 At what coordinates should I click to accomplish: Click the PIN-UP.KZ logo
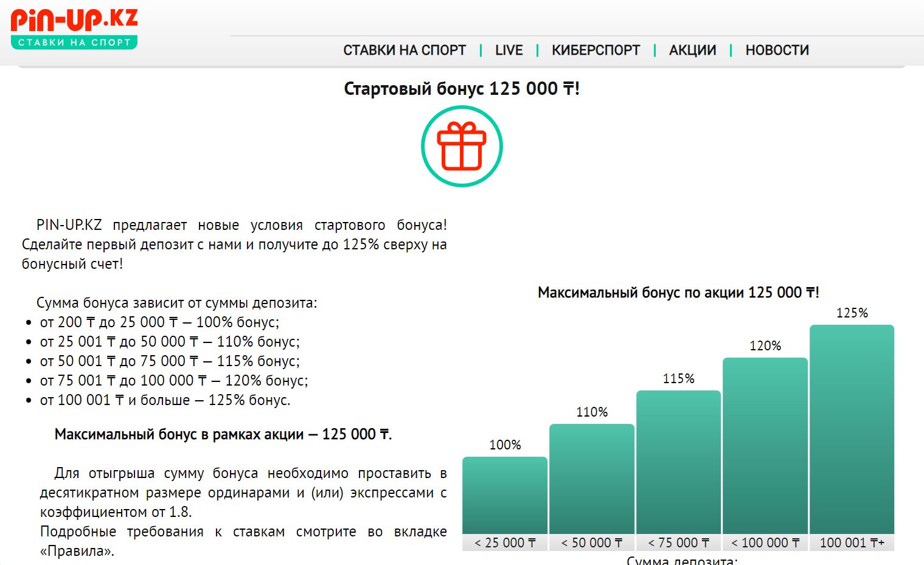(74, 29)
